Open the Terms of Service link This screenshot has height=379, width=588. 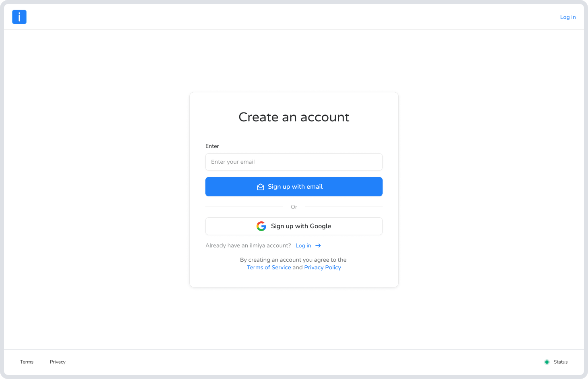269,267
